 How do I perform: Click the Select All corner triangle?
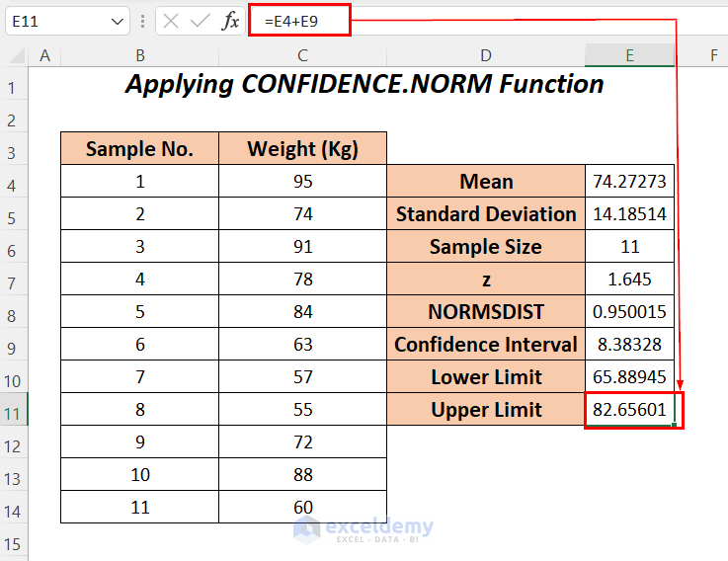[17, 56]
